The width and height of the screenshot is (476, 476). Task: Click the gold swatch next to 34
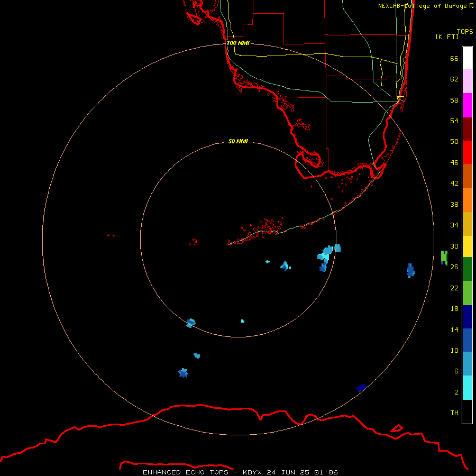467,224
